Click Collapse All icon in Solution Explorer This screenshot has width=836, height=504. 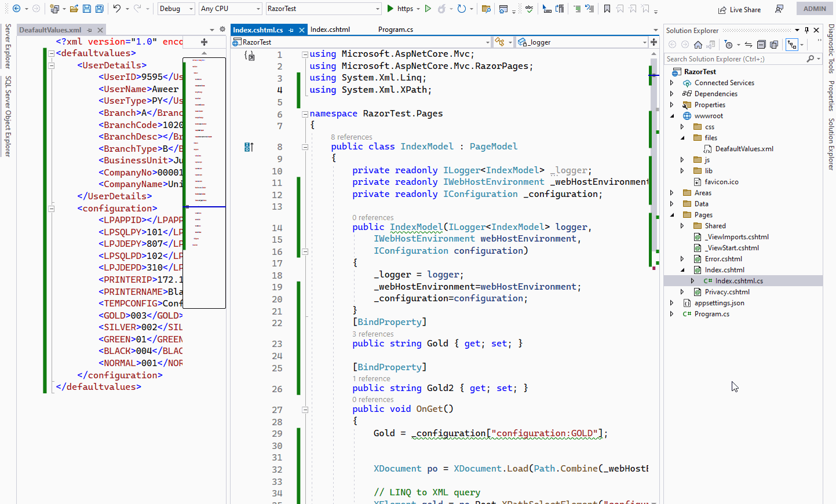tap(761, 45)
